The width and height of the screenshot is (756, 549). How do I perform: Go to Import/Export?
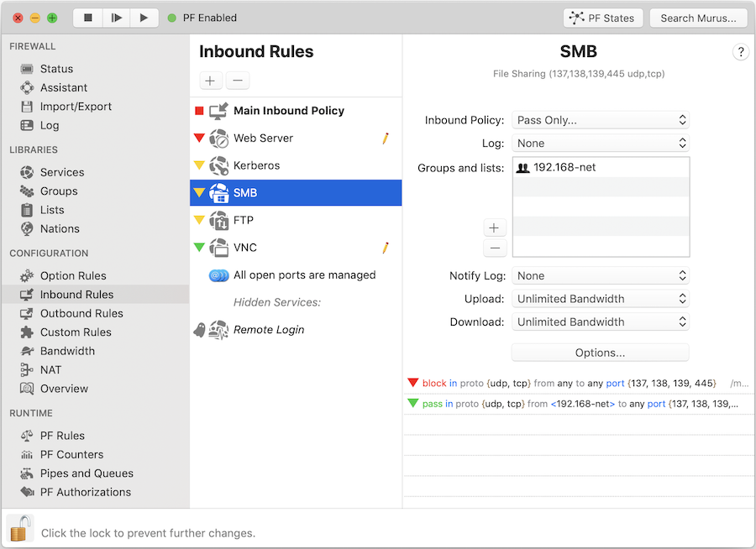tap(76, 107)
